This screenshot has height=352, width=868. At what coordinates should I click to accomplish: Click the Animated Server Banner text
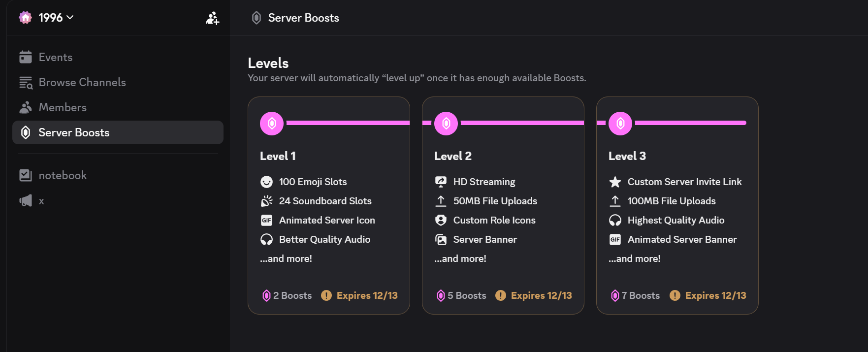point(682,239)
